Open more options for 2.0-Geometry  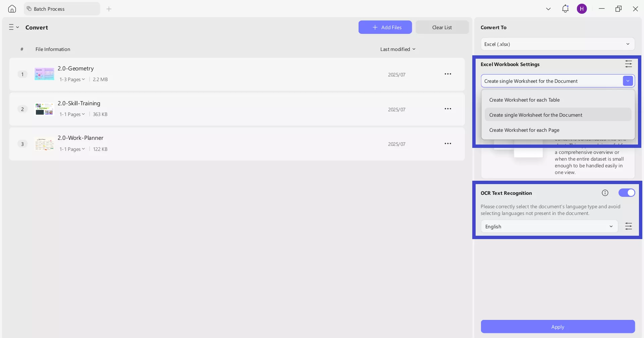coord(447,74)
